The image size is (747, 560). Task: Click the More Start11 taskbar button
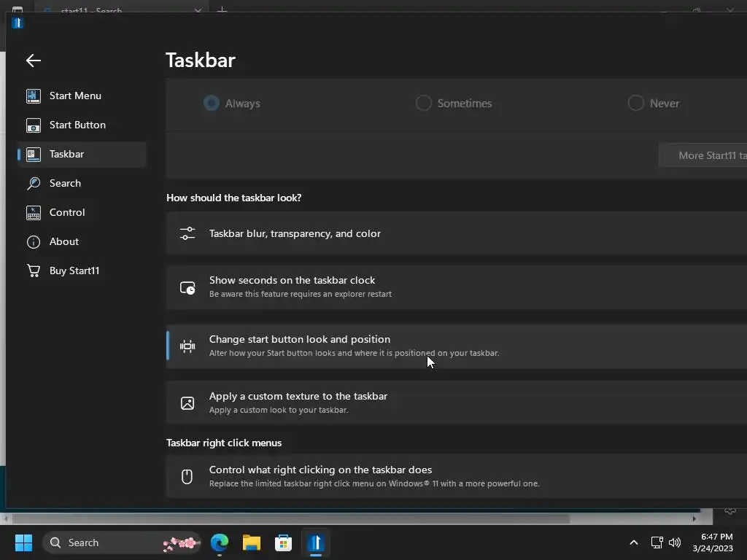tap(703, 155)
